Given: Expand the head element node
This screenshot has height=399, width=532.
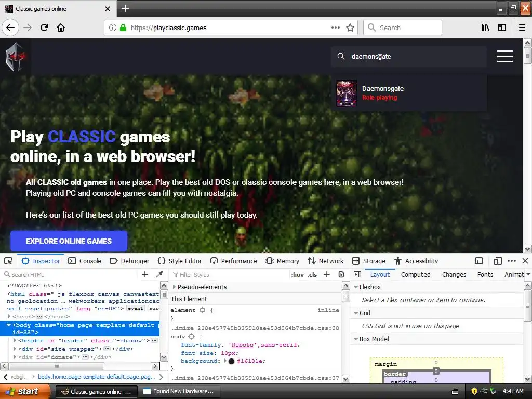Looking at the screenshot, I should [x=9, y=316].
